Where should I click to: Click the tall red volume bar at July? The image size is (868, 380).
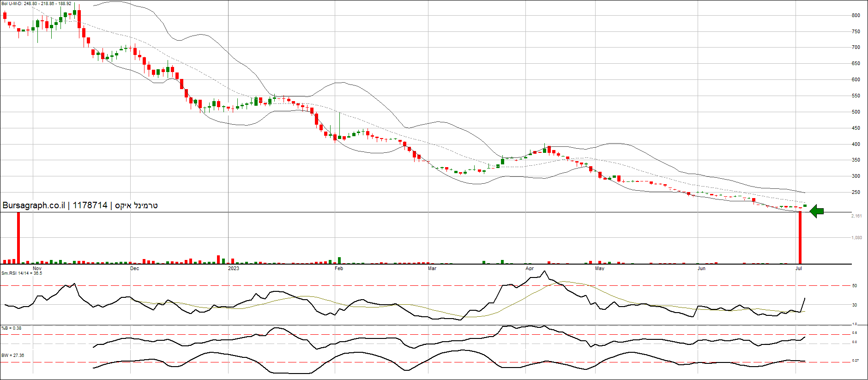[800, 238]
